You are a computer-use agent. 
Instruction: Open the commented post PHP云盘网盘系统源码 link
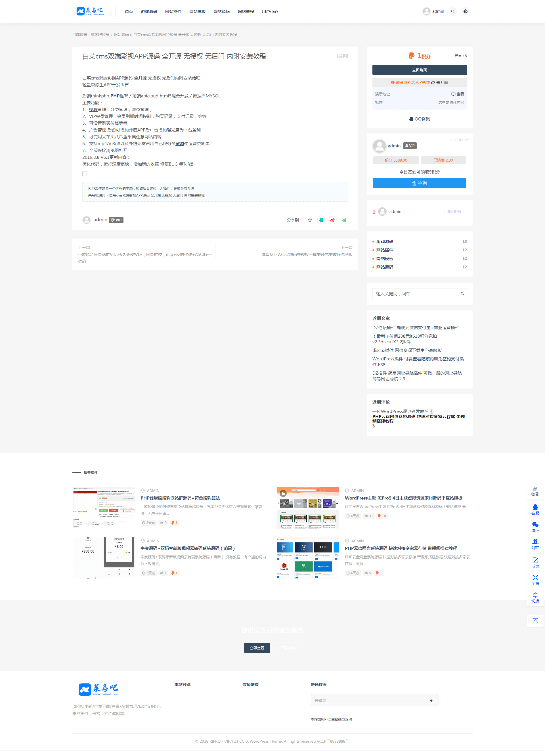click(x=418, y=419)
